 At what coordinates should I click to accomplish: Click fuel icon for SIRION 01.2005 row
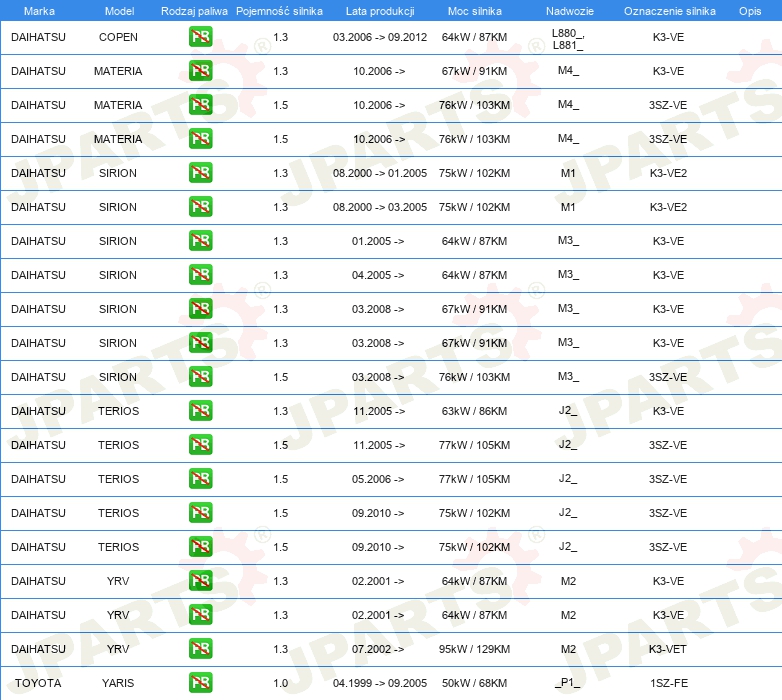pos(200,240)
